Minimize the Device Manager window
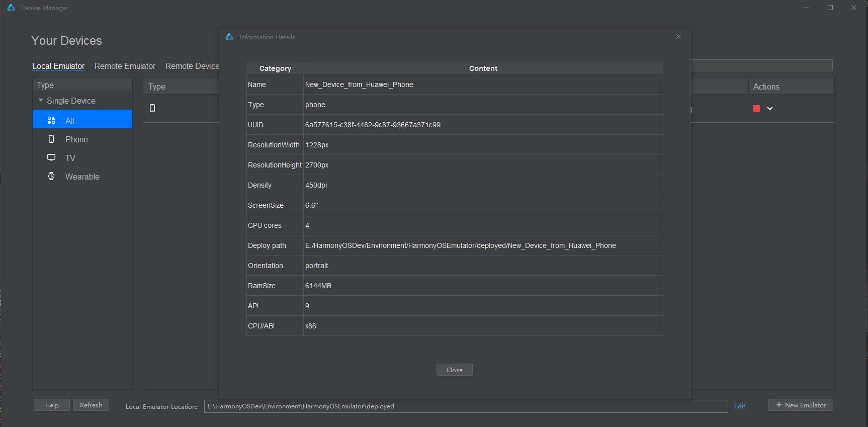The image size is (868, 427). [x=807, y=8]
